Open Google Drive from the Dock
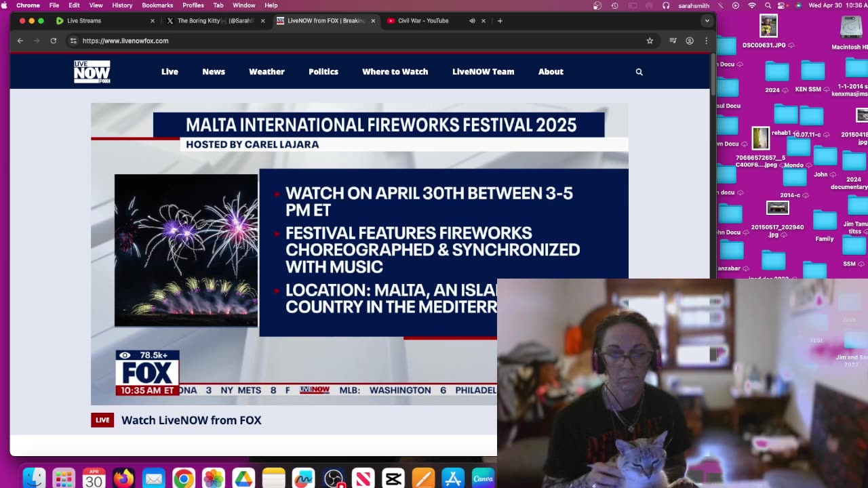This screenshot has height=488, width=868. [x=243, y=479]
